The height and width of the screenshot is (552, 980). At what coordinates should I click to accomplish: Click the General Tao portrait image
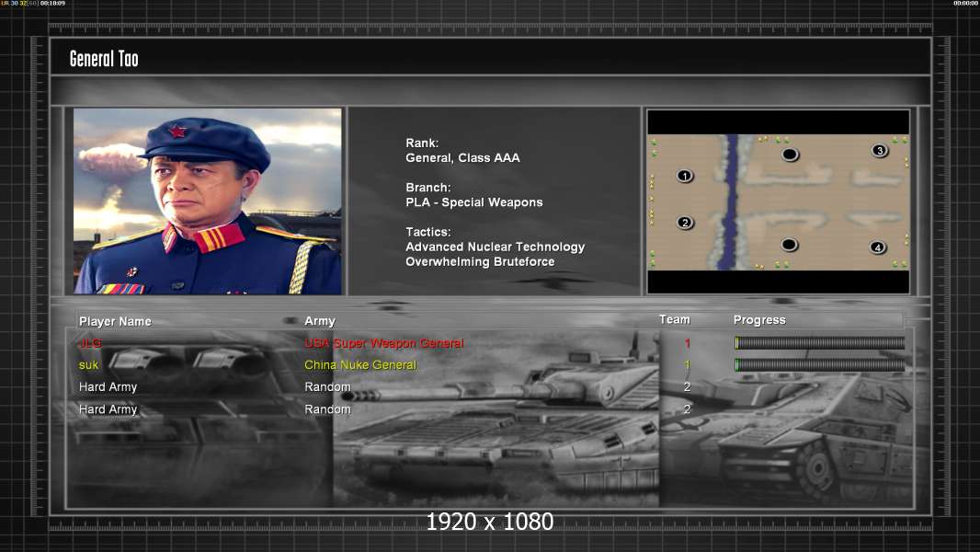[208, 201]
